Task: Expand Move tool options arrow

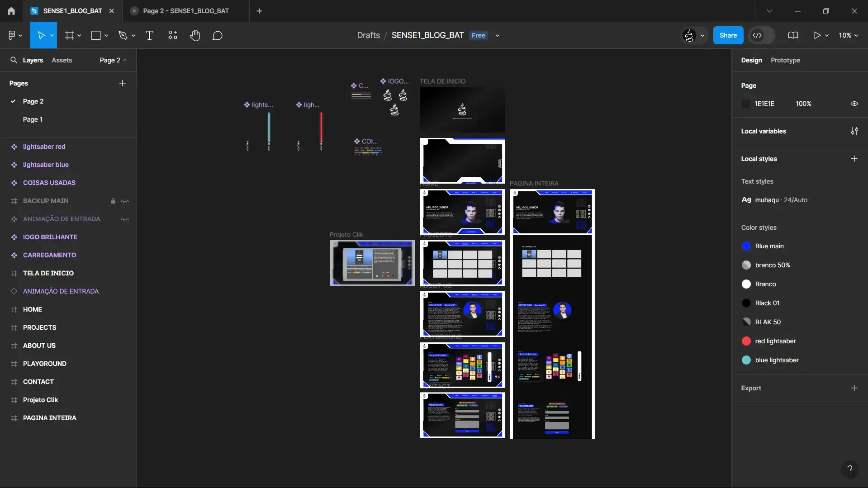Action: coord(52,35)
